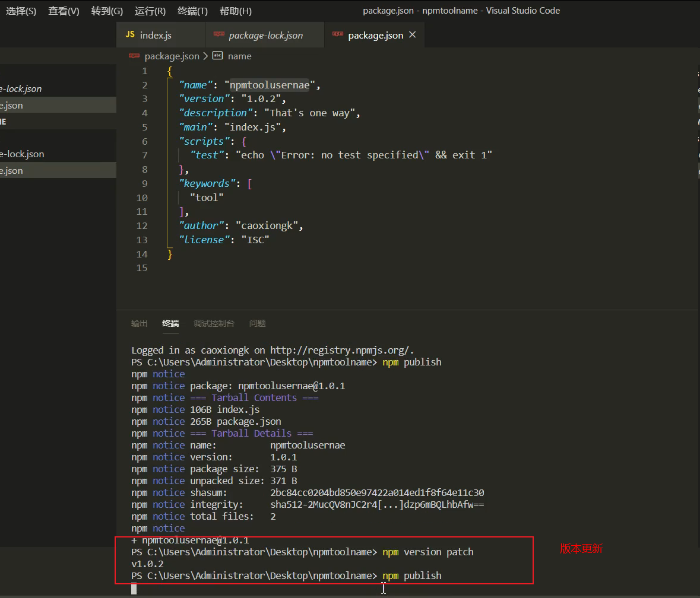
Task: Select italic e-lock.json in open editors list
Action: click(58, 89)
